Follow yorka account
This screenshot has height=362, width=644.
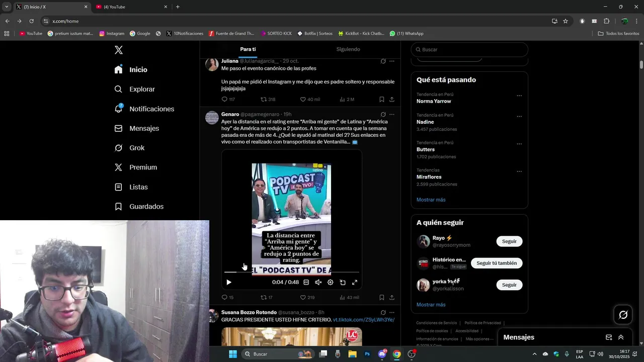point(509,285)
